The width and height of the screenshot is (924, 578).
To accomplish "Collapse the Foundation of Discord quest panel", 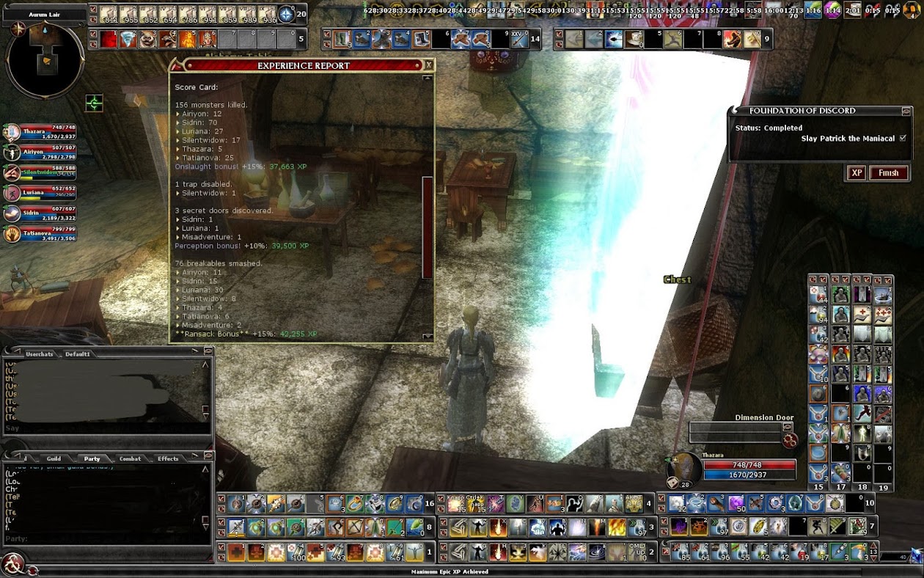I will [906, 111].
